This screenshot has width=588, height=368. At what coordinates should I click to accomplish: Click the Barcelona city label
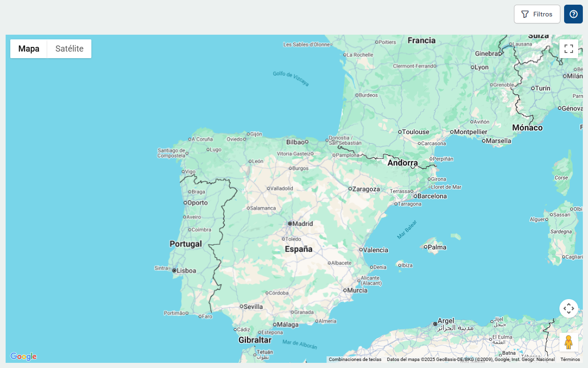(x=432, y=196)
